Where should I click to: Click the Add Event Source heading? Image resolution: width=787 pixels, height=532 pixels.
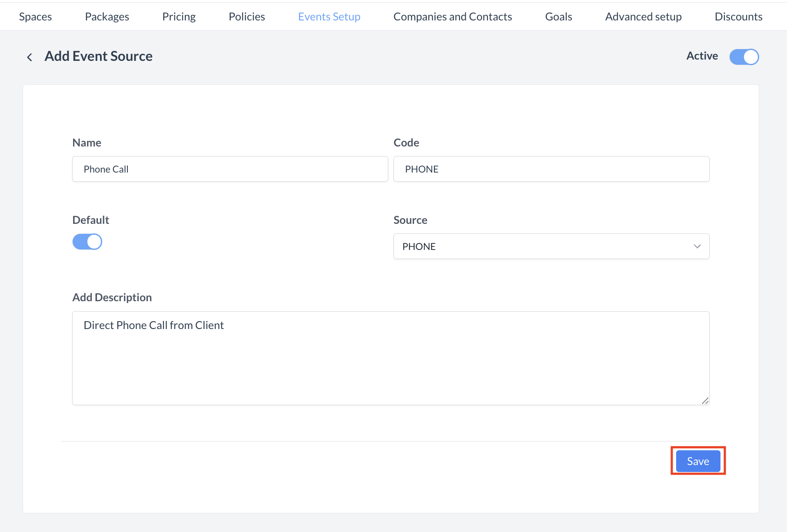(99, 57)
